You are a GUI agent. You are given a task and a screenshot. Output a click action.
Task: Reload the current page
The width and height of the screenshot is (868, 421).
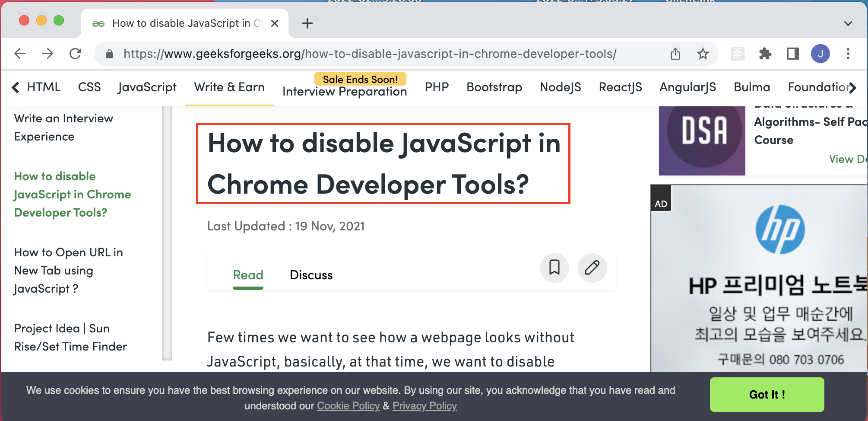[x=76, y=54]
